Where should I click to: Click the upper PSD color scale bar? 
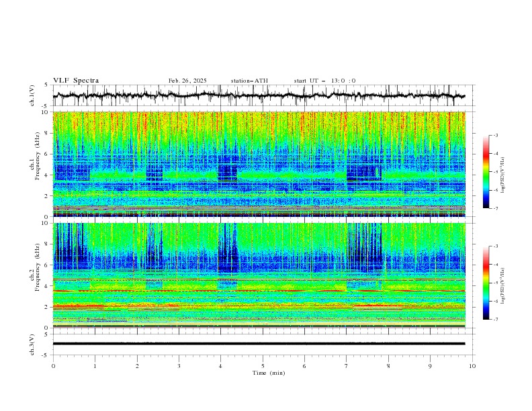click(x=486, y=172)
